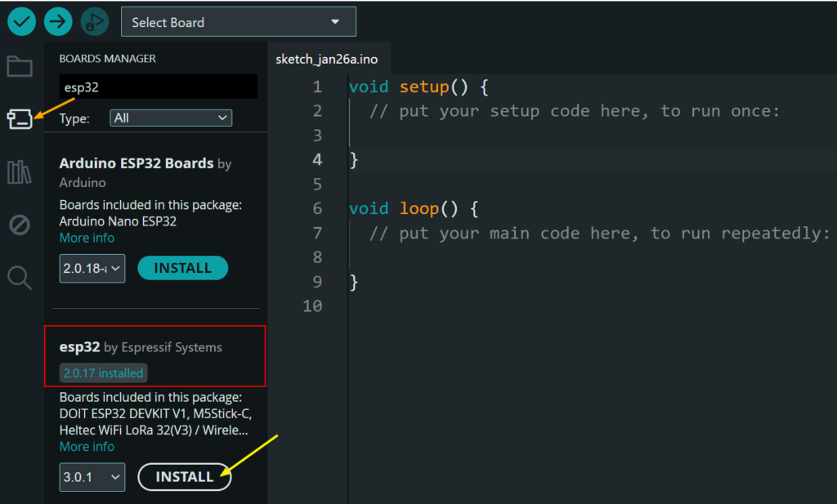Open More info under Espressif esp32 package
This screenshot has width=837, height=504.
pyautogui.click(x=87, y=447)
